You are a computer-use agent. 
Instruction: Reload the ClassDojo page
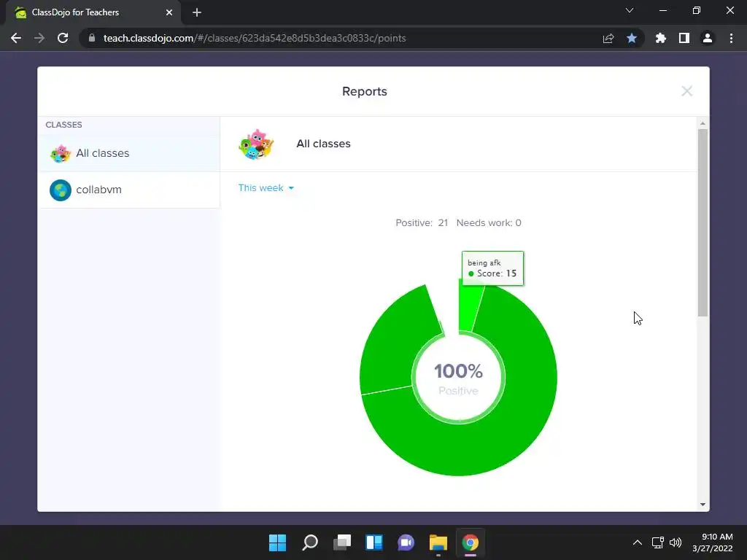tap(63, 38)
